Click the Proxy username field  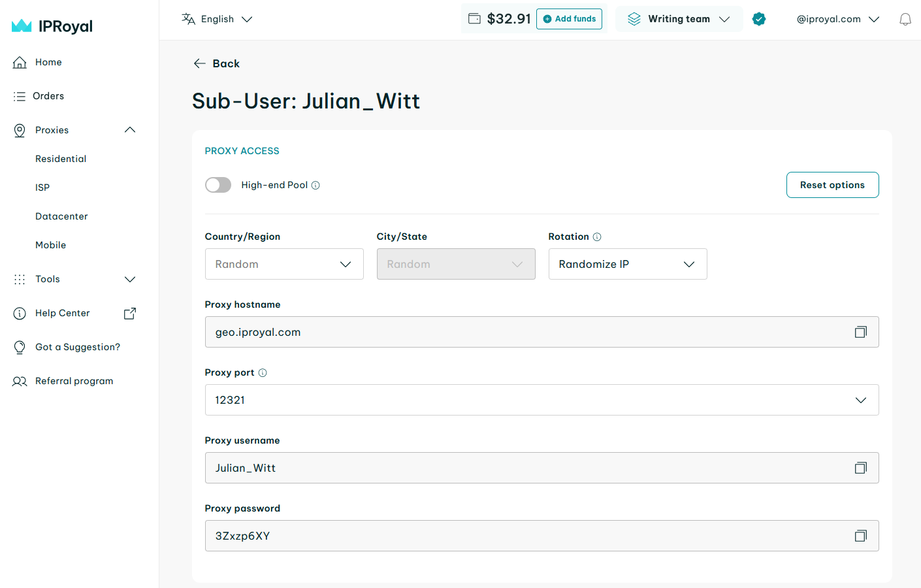point(542,468)
